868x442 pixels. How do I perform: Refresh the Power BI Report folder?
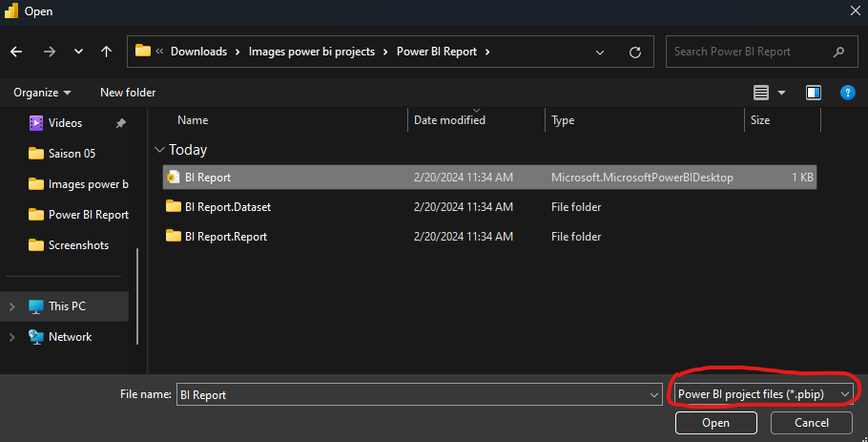pos(635,53)
